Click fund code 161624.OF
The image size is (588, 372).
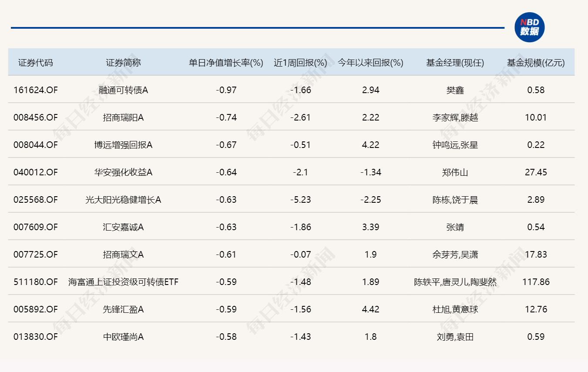[36, 90]
